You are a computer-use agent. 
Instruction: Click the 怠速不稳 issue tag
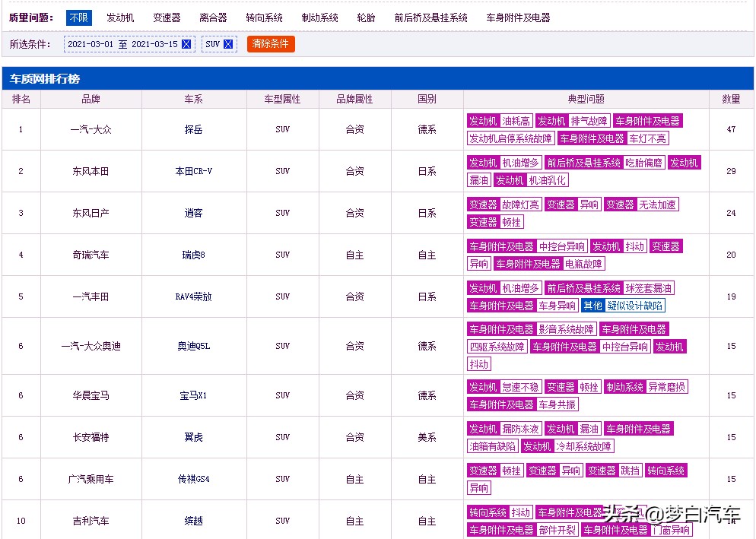click(521, 387)
